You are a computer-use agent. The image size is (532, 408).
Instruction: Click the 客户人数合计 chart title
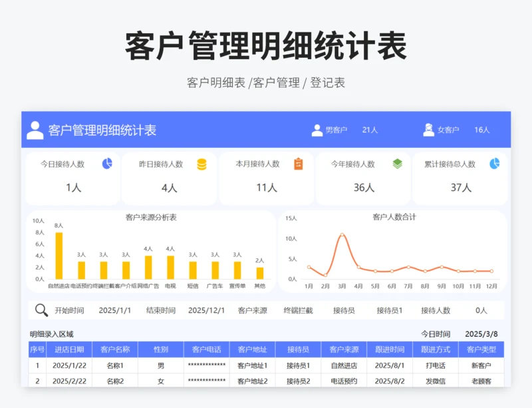(394, 217)
